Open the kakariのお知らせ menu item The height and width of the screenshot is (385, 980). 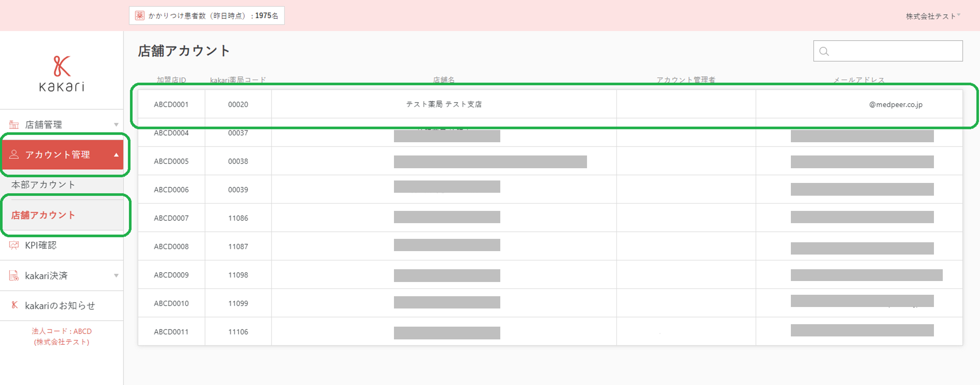click(x=60, y=306)
